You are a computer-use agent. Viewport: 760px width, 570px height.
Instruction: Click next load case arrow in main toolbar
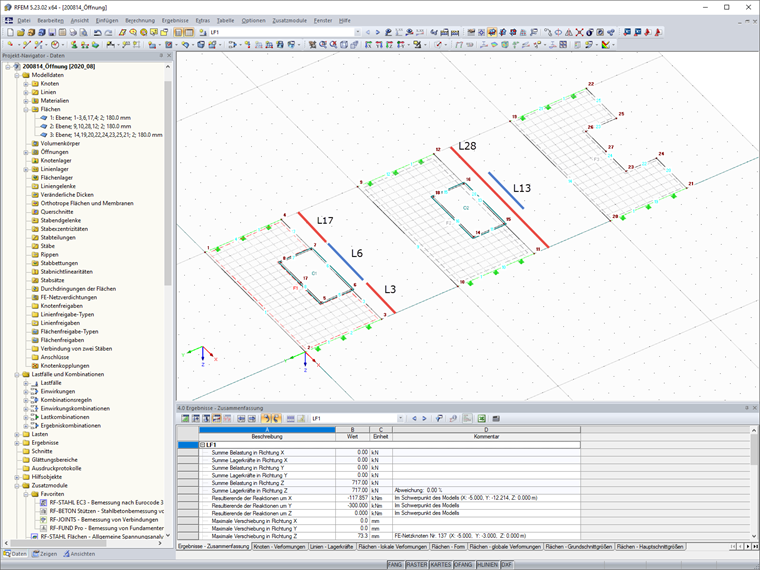click(x=379, y=32)
